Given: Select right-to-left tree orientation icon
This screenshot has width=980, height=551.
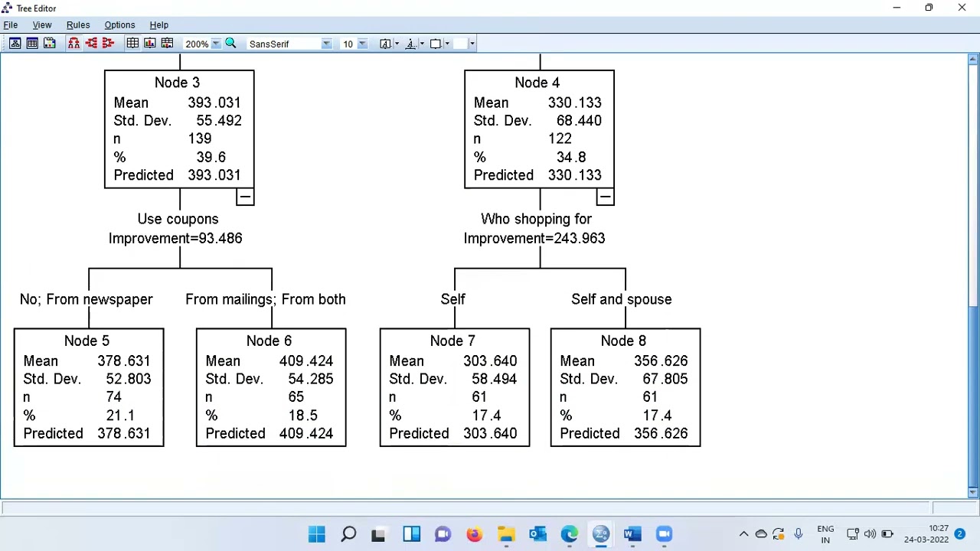Looking at the screenshot, I should tap(108, 44).
